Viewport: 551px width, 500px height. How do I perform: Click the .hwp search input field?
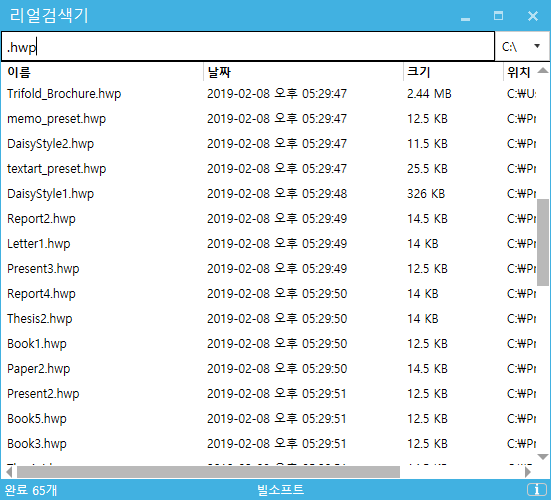click(248, 46)
